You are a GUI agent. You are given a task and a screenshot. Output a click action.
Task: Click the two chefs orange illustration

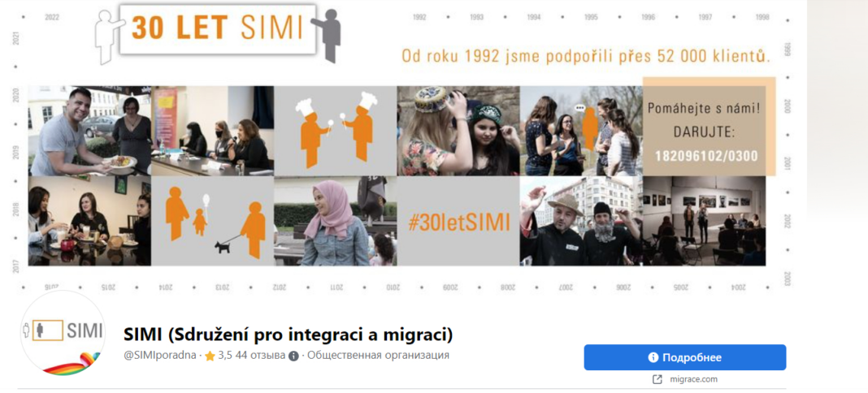point(336,131)
